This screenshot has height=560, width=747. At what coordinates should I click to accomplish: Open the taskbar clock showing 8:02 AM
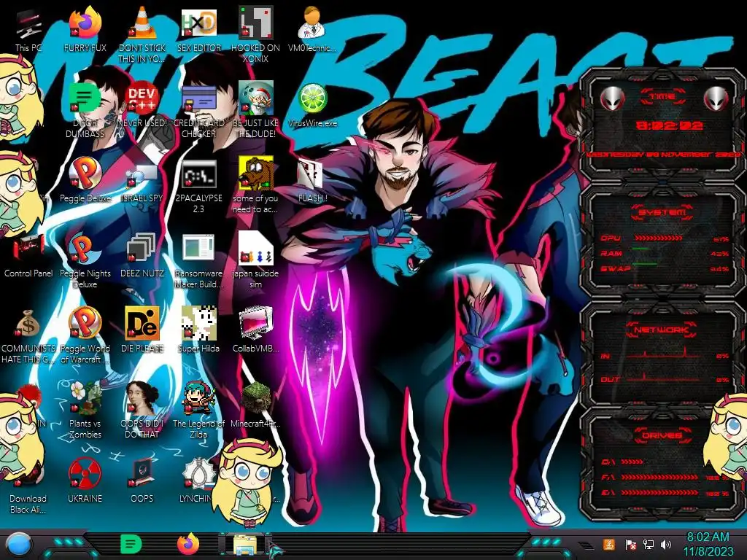point(708,544)
